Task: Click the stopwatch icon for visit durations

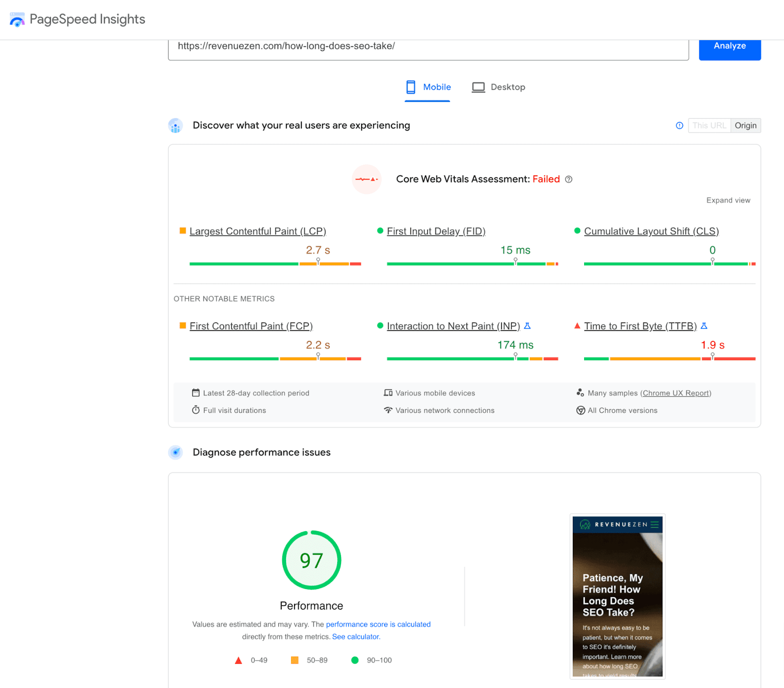Action: point(196,410)
